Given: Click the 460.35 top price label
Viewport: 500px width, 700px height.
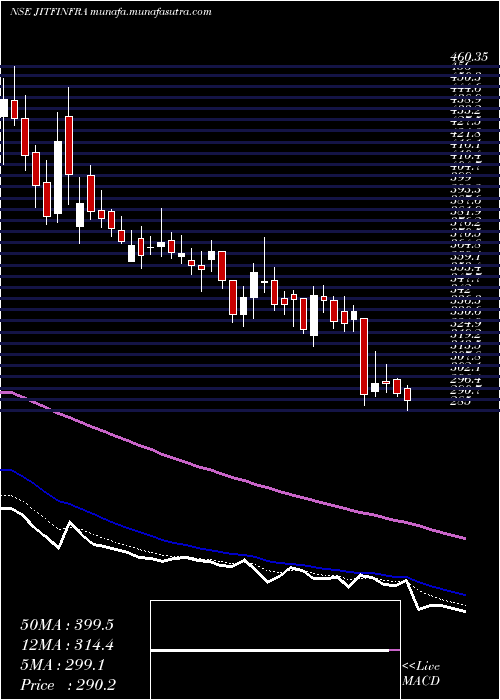Looking at the screenshot, I should [467, 57].
